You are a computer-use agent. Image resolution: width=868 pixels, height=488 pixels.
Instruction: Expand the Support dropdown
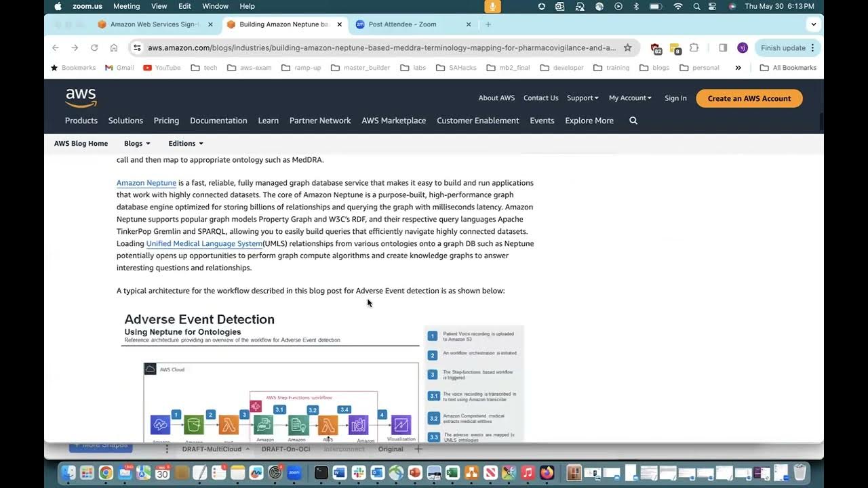(x=583, y=98)
